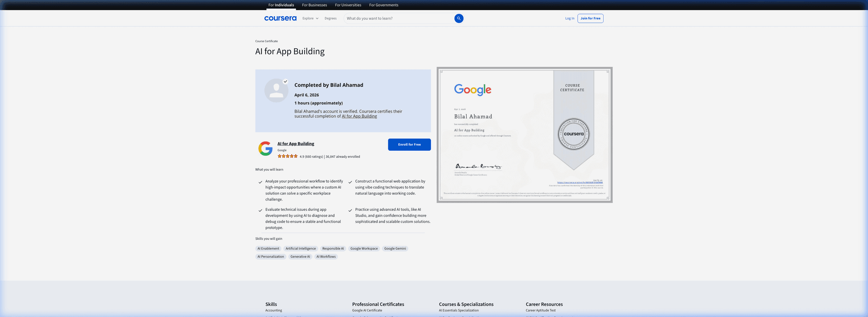Expand the Explore dropdown

311,19
